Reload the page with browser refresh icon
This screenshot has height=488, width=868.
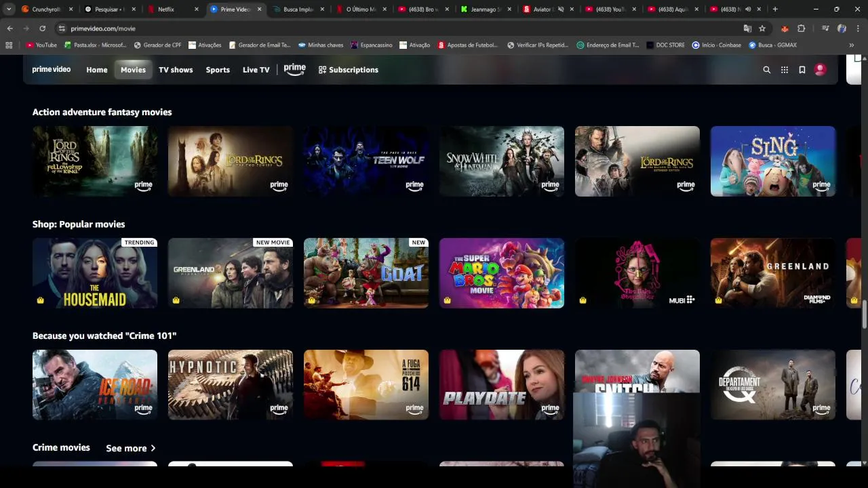pos(42,28)
